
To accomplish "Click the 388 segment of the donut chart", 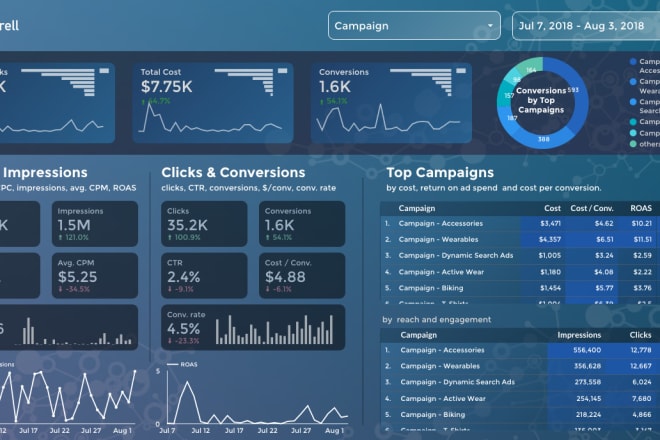I will 543,139.
